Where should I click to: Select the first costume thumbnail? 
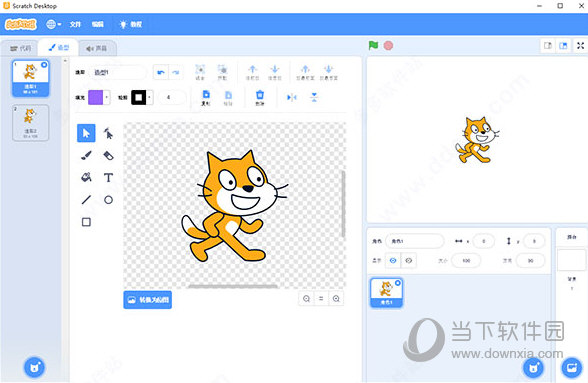[30, 78]
